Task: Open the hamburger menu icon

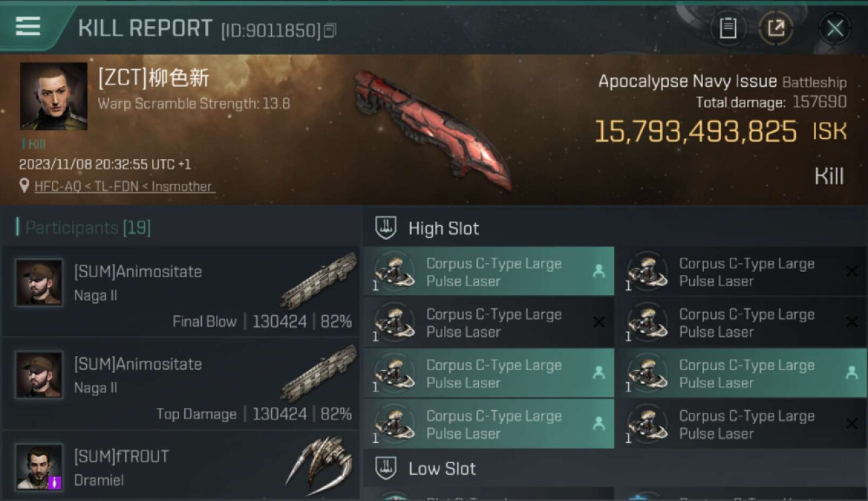Action: 28,27
